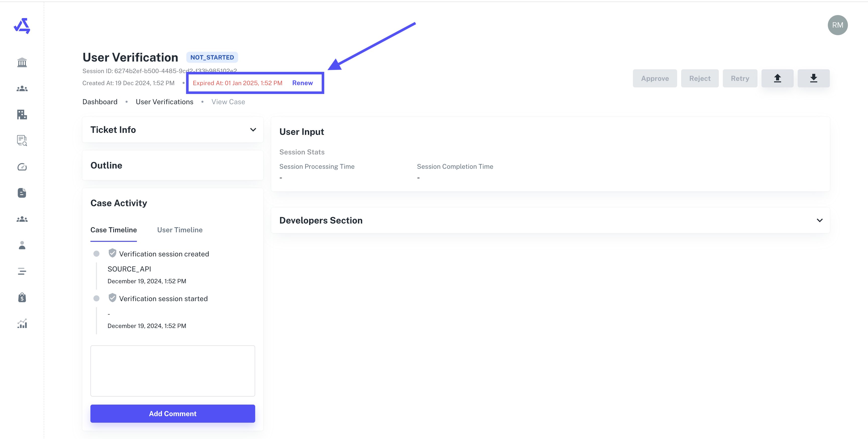Select the Case Timeline tab
The height and width of the screenshot is (439, 868).
[114, 230]
